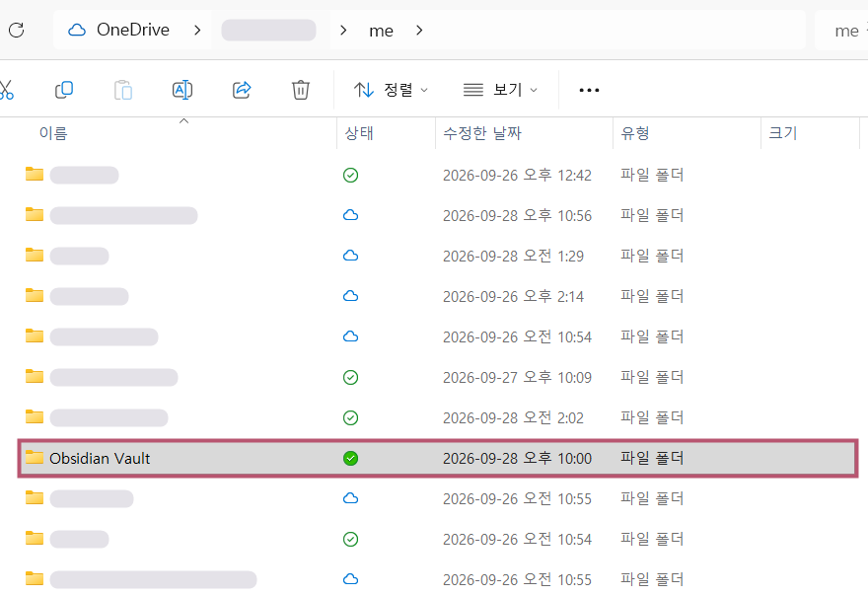Click folder icon dated 2026-09-28 오전 1:29
The width and height of the screenshot is (868, 596).
[x=35, y=256]
